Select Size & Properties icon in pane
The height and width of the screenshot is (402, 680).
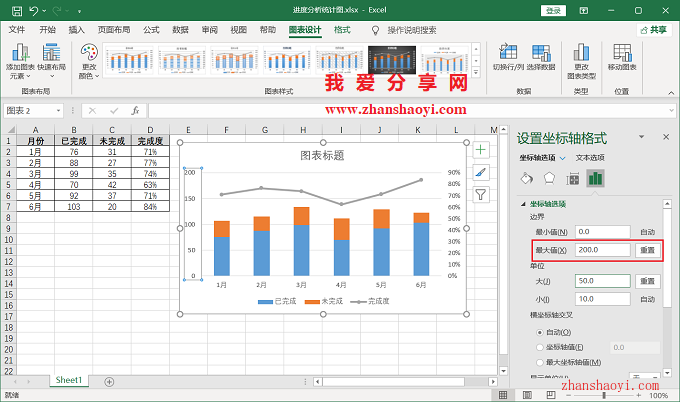pyautogui.click(x=572, y=179)
